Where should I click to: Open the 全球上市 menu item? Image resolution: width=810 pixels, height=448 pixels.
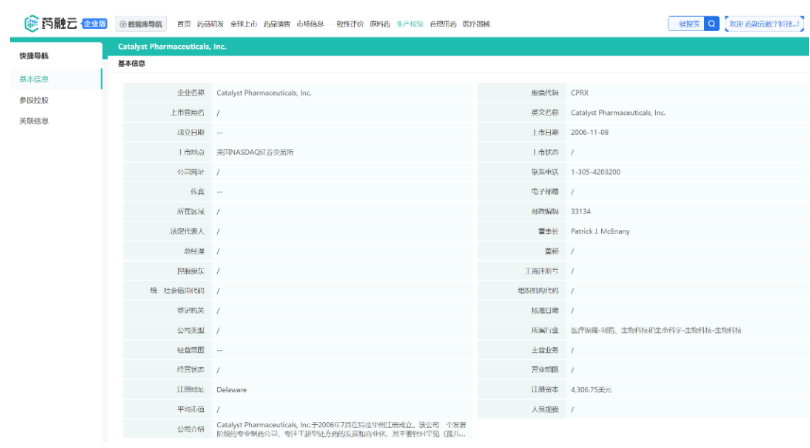point(243,24)
